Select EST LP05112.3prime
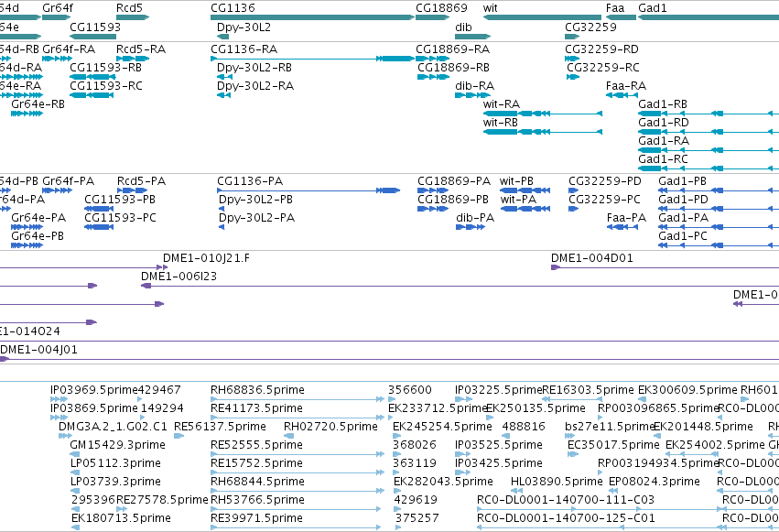Screen dimensions: 779x532 click(x=74, y=472)
